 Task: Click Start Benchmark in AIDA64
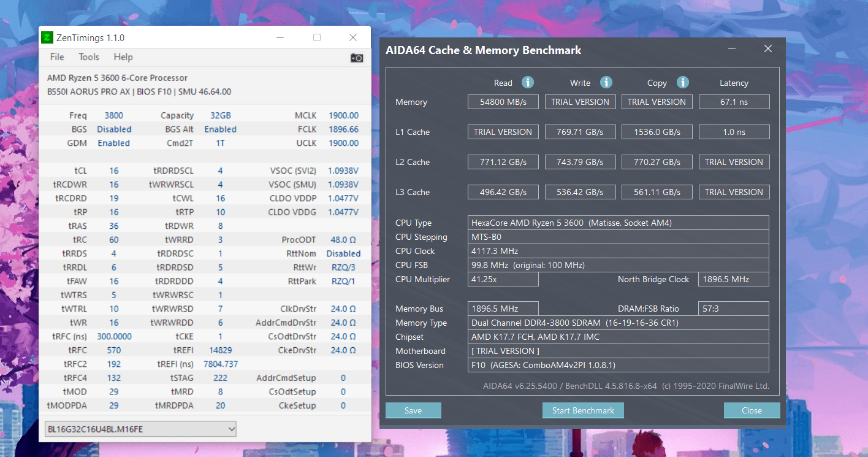(x=583, y=410)
